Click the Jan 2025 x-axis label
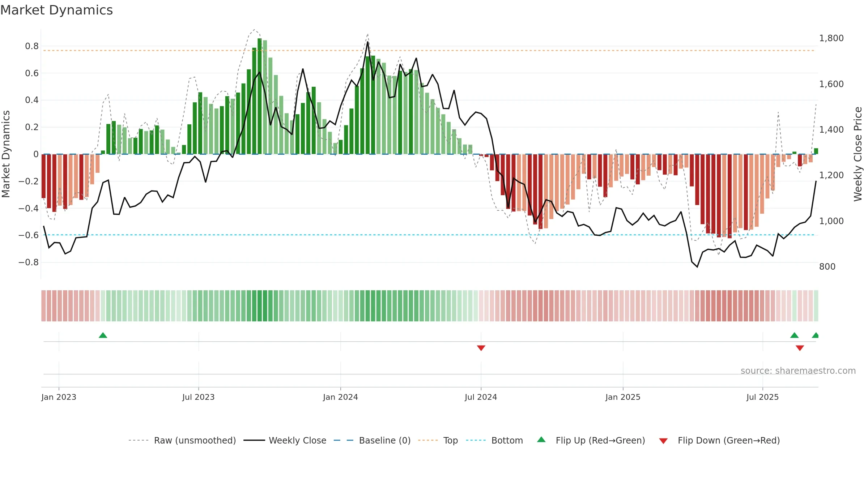 pyautogui.click(x=623, y=397)
